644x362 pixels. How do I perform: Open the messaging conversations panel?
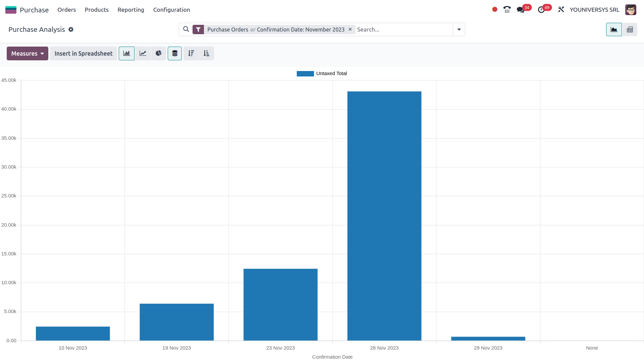(521, 9)
